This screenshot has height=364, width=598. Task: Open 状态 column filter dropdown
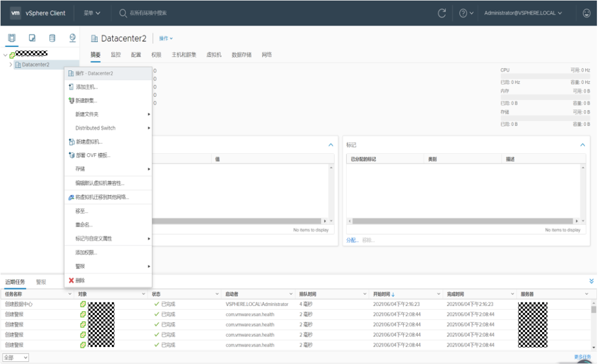coord(217,294)
